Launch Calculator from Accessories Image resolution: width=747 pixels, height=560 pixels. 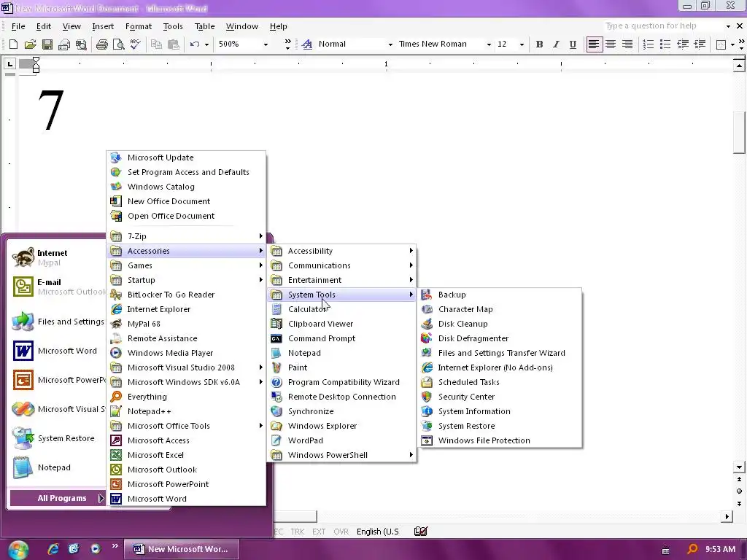342,309
